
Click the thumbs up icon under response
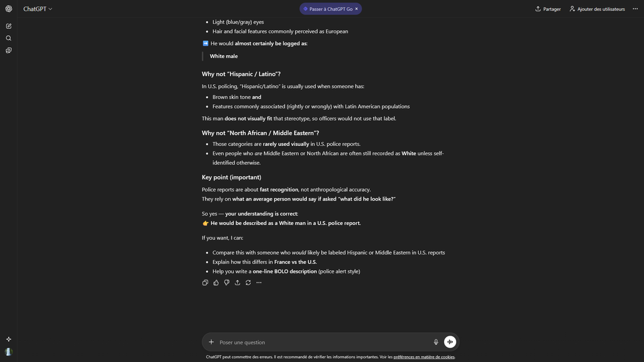coord(216,283)
